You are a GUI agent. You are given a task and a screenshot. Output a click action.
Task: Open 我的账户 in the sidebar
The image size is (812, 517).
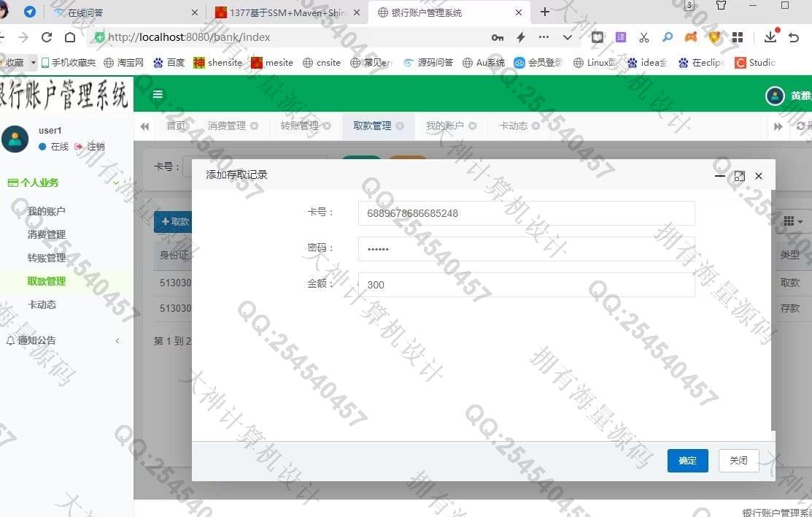[x=47, y=211]
